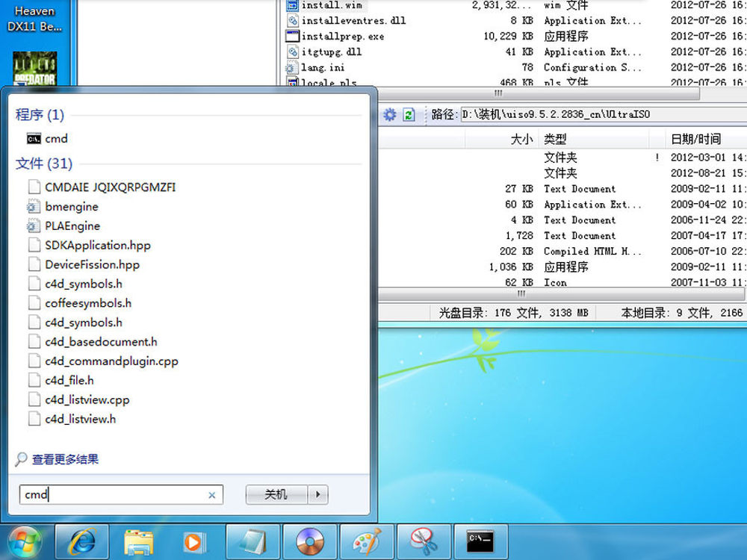747x560 pixels.
Task: Sort by the 大小 column header
Action: (x=521, y=139)
